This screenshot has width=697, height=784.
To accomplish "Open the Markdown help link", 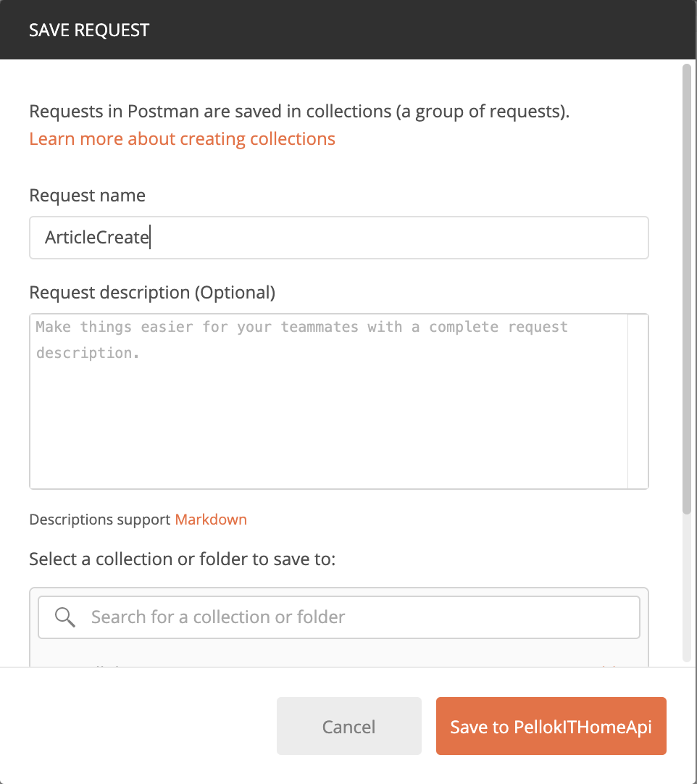I will coord(211,520).
